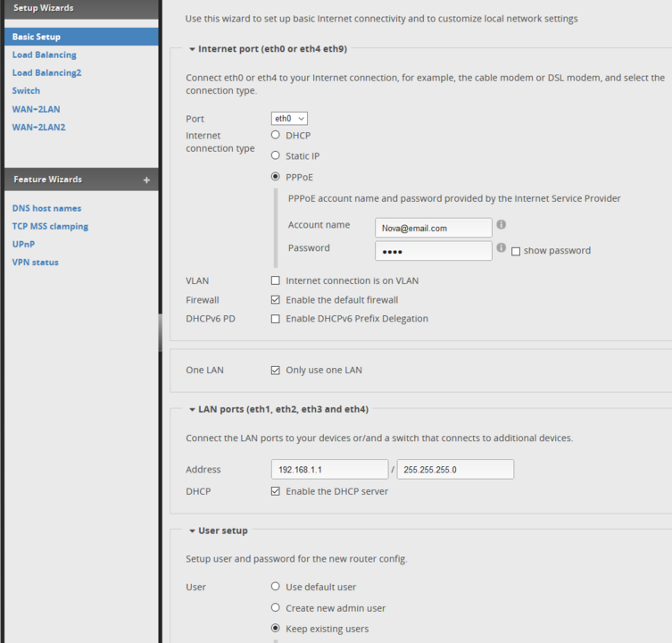Image resolution: width=672 pixels, height=643 pixels.
Task: Open the Port eth0 dropdown
Action: (x=289, y=119)
